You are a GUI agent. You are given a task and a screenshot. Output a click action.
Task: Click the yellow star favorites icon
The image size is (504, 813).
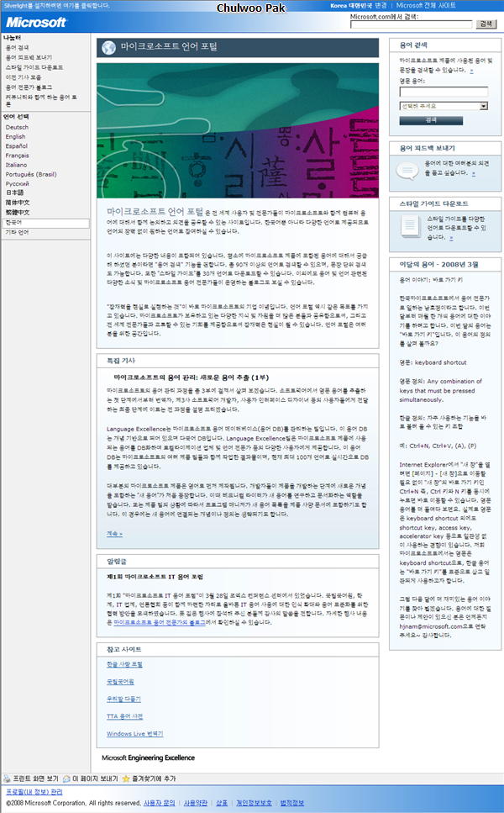125,779
